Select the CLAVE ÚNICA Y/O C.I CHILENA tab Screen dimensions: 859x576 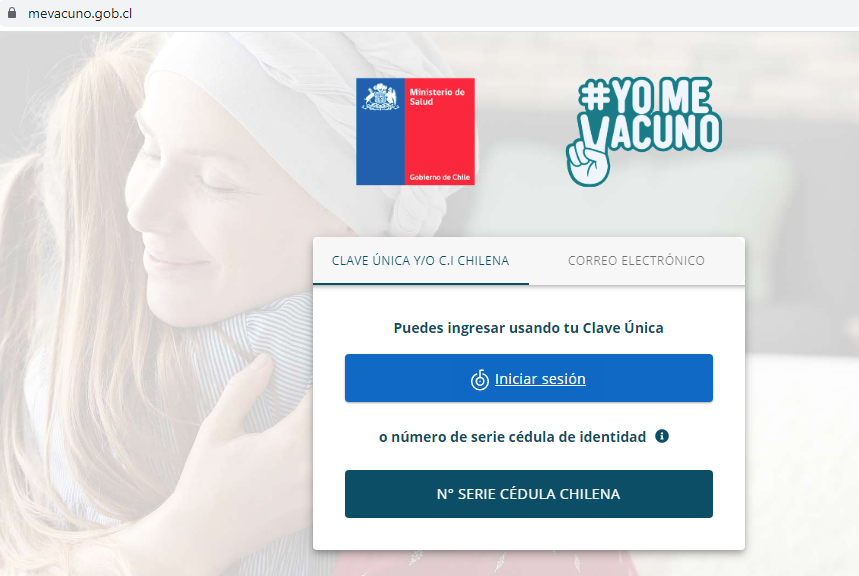[x=421, y=261]
